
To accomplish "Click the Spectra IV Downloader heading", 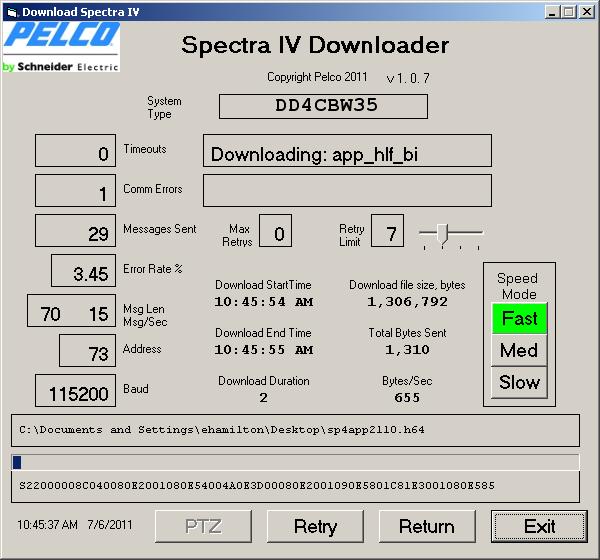I will click(315, 45).
